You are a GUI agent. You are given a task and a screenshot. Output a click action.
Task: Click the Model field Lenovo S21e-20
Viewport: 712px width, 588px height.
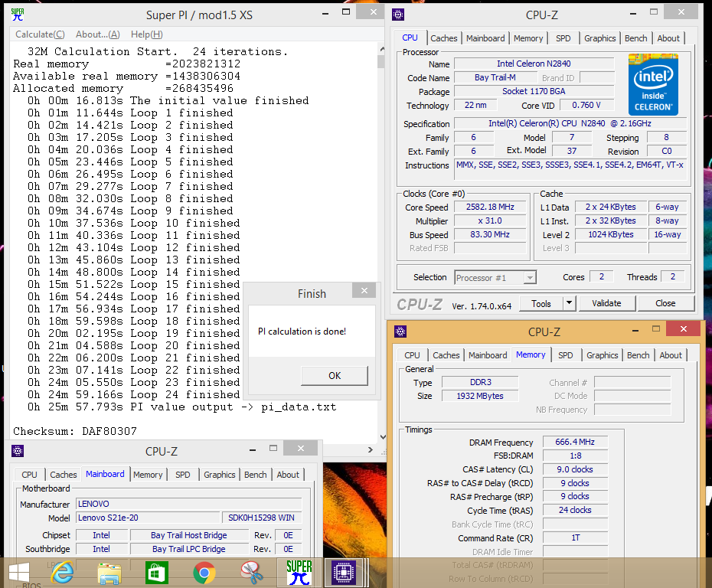(x=148, y=518)
